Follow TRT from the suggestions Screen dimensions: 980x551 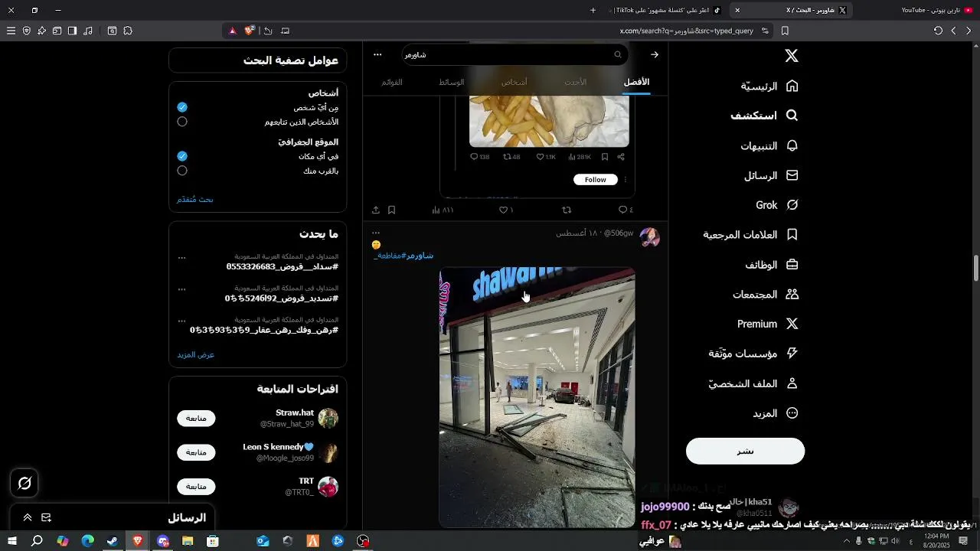[x=196, y=487]
